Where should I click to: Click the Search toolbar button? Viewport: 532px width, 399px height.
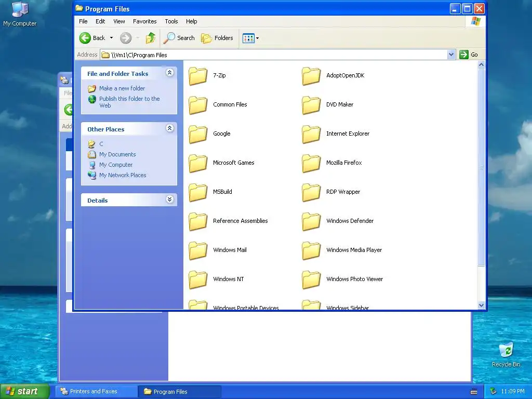point(179,38)
